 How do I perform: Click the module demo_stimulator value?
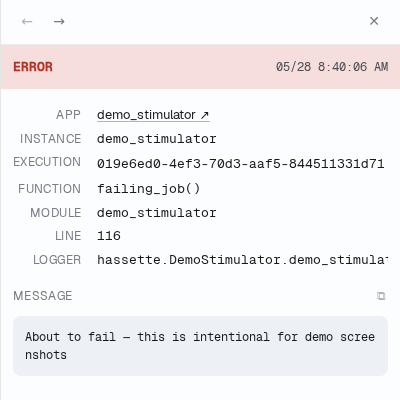click(157, 213)
